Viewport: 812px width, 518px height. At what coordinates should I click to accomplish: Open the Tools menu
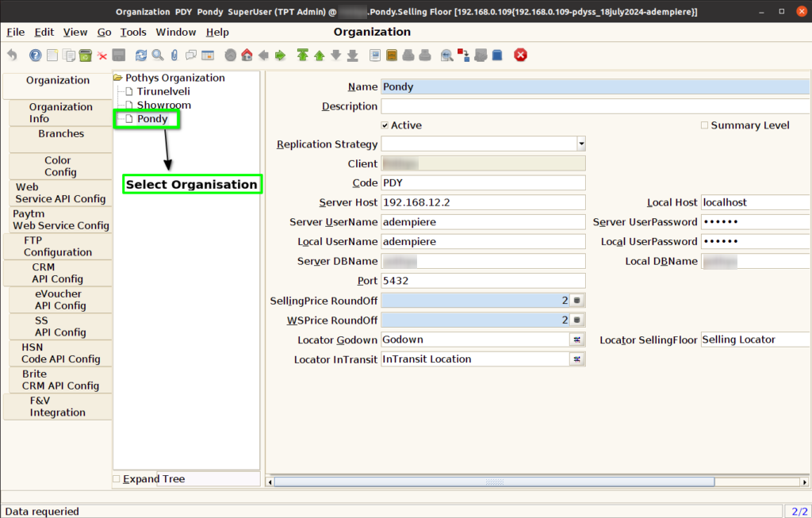[x=133, y=32]
